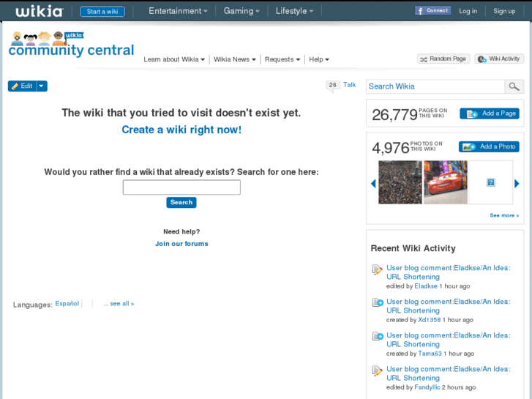Click the Community Central logo
Image resolution: width=532 pixels, height=399 pixels.
click(71, 44)
